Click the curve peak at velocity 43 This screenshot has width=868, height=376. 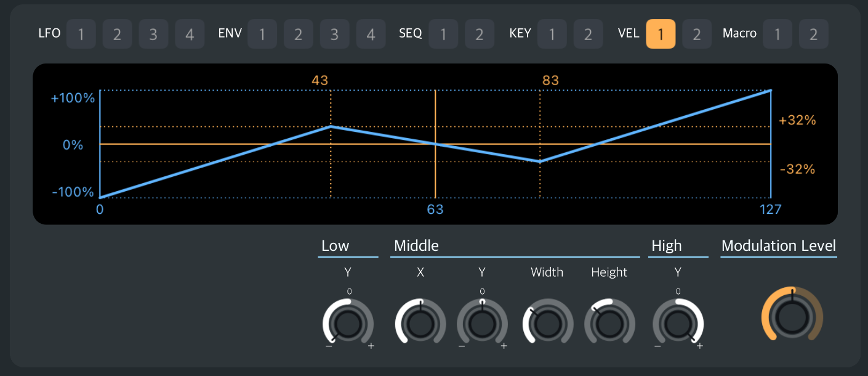[331, 126]
